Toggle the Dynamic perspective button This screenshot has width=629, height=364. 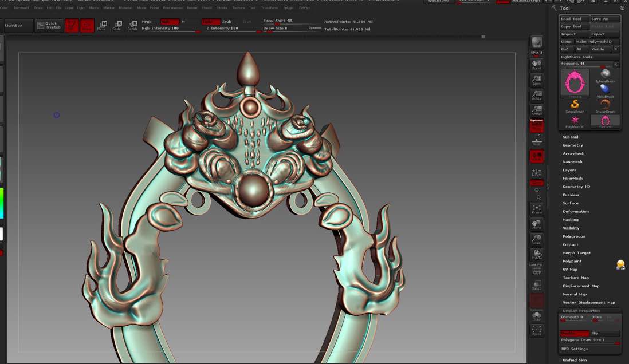pos(537,125)
